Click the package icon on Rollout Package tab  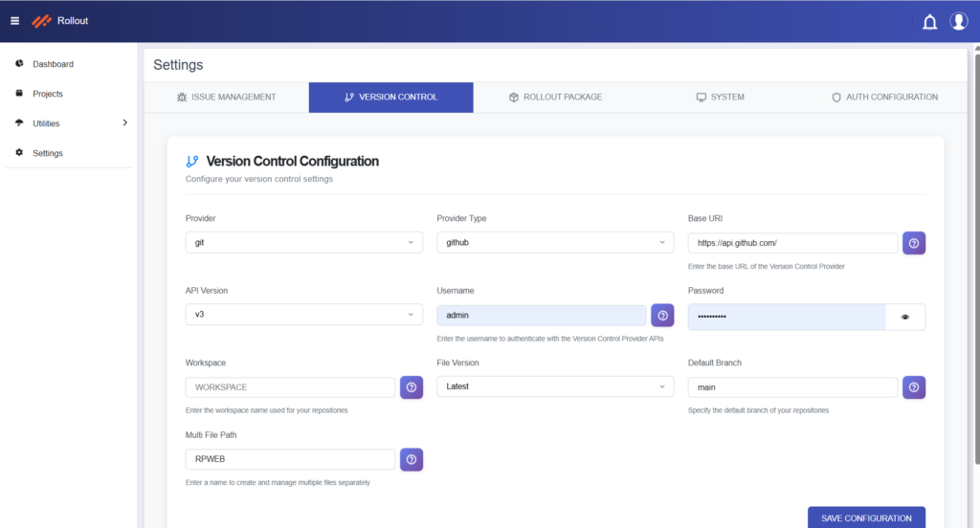514,98
